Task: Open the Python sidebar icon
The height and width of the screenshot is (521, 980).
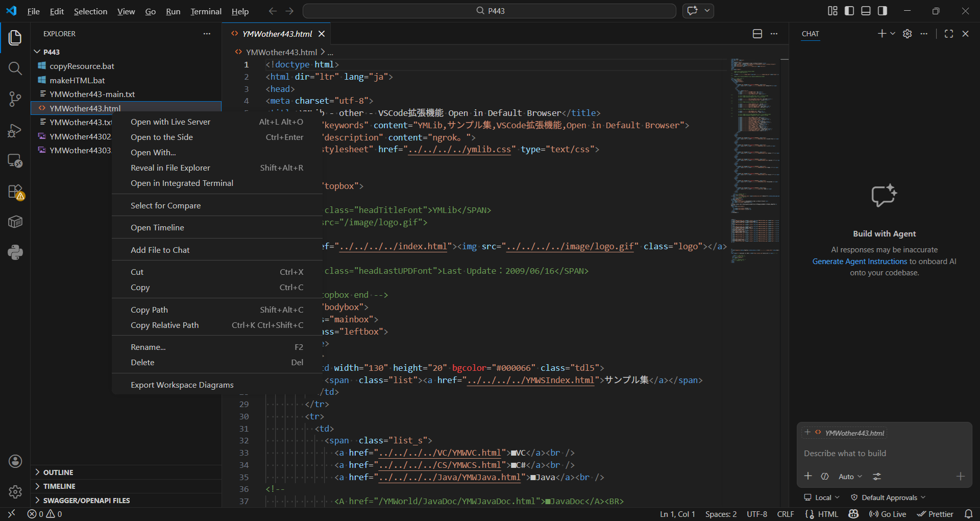Action: tap(15, 252)
